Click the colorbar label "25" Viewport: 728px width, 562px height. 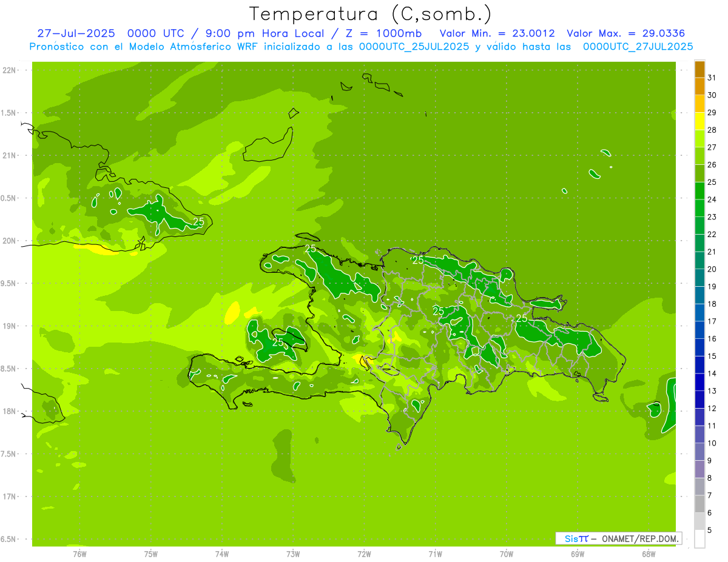tap(712, 182)
